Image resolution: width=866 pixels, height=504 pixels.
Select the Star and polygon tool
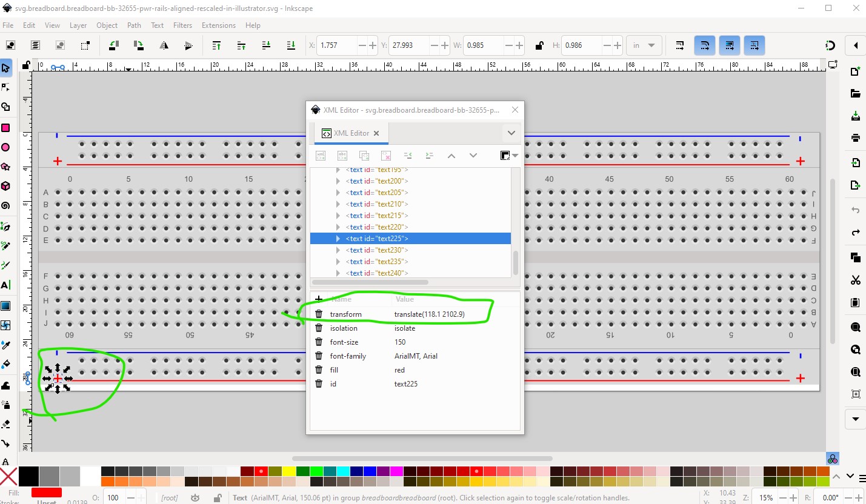pyautogui.click(x=6, y=167)
